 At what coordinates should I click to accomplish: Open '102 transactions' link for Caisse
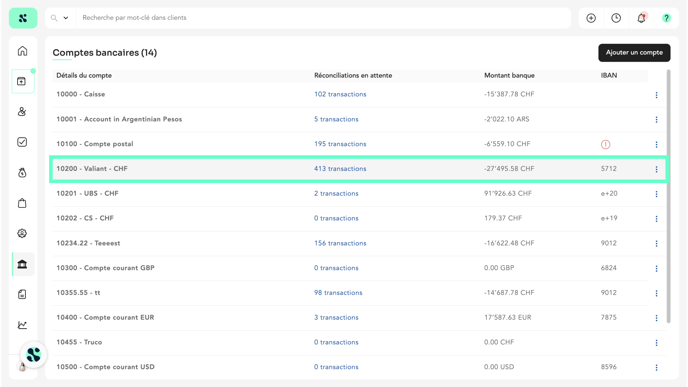tap(340, 94)
